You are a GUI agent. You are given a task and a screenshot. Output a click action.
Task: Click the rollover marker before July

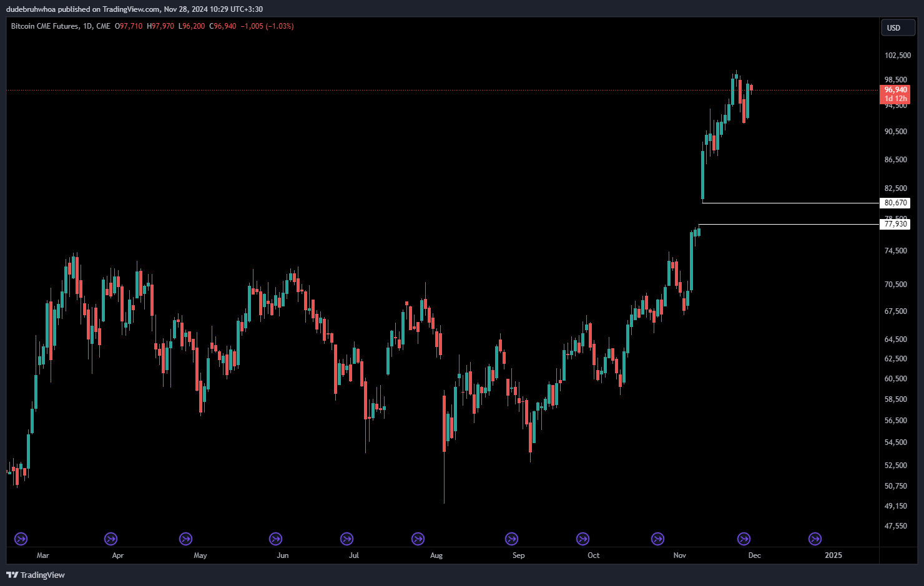coord(346,539)
